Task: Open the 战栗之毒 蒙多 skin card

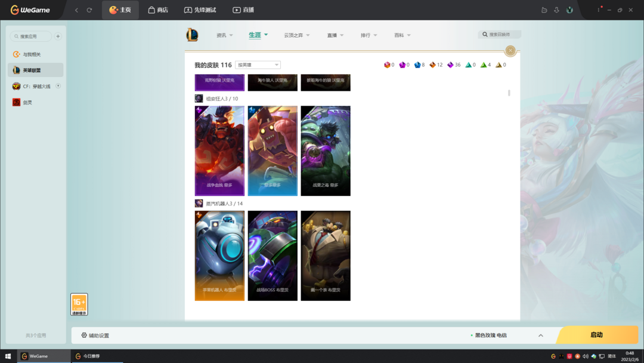Action: (x=326, y=151)
